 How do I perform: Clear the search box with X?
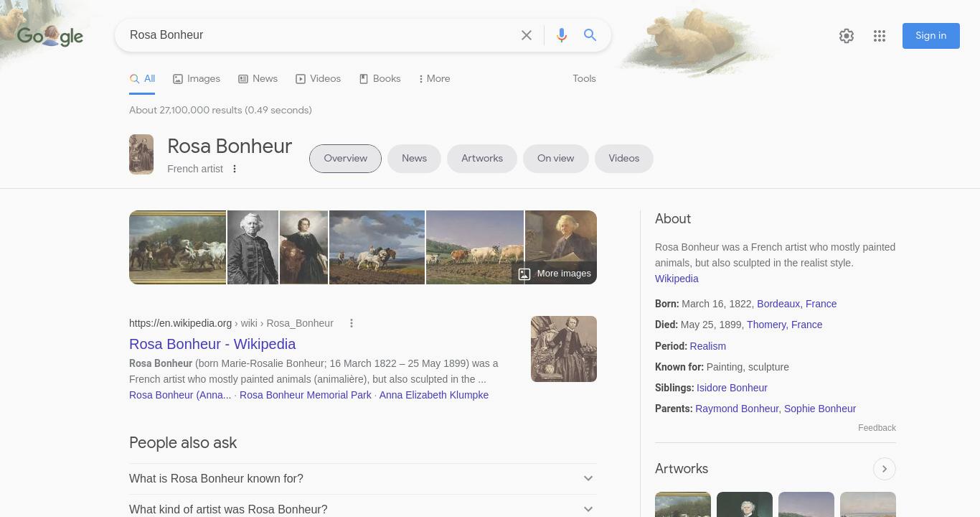coord(527,35)
